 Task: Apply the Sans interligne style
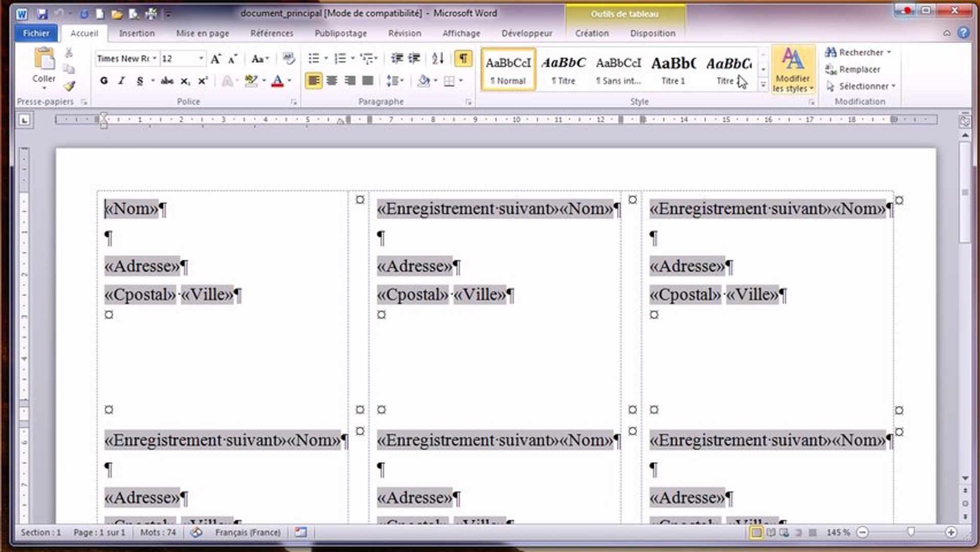618,70
